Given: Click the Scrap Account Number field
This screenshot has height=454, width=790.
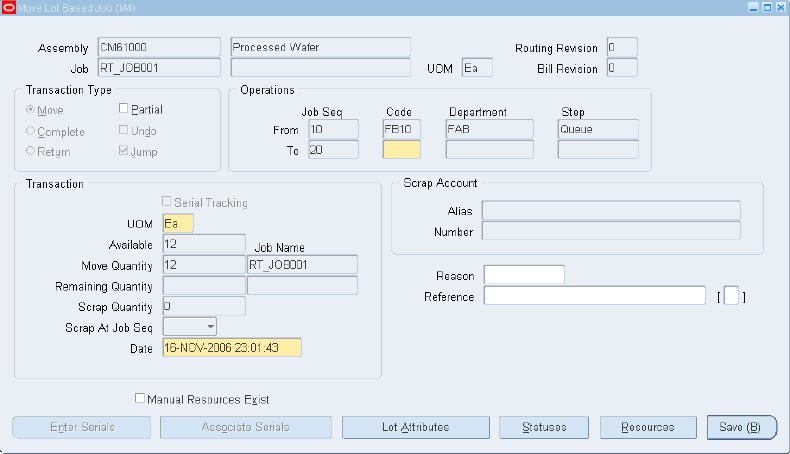Looking at the screenshot, I should pyautogui.click(x=611, y=231).
